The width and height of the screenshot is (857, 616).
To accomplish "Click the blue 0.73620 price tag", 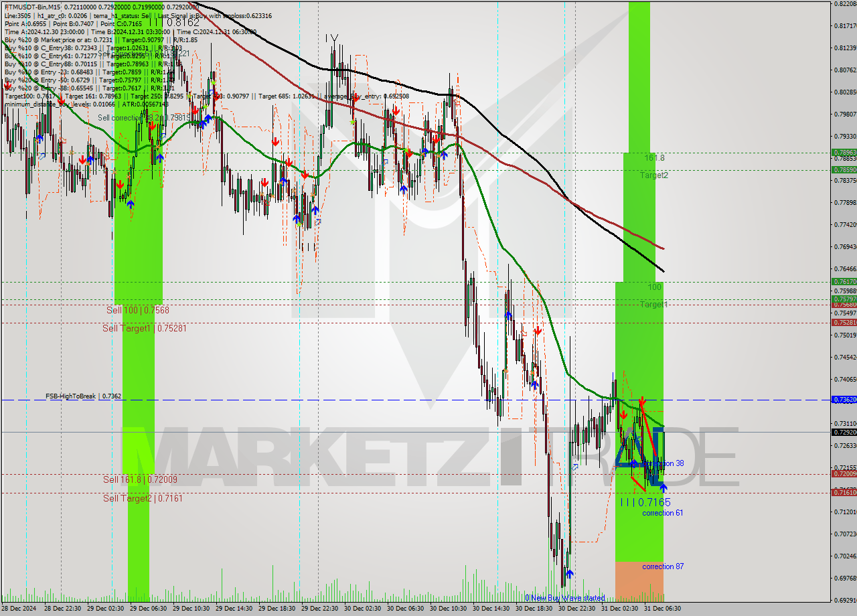I will (844, 399).
